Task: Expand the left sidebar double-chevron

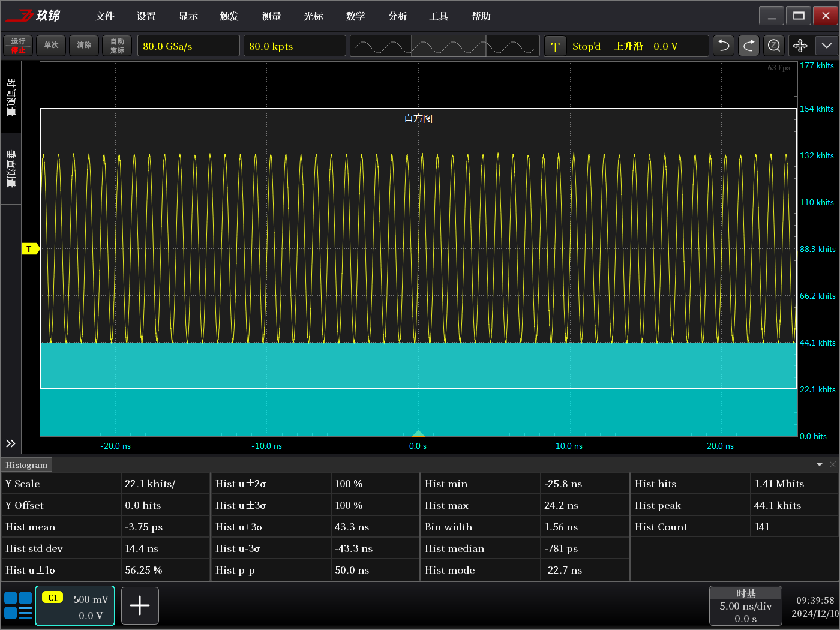Action: tap(11, 443)
